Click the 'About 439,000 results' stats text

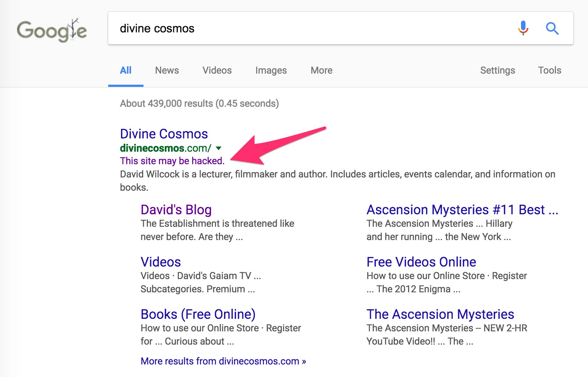[199, 103]
